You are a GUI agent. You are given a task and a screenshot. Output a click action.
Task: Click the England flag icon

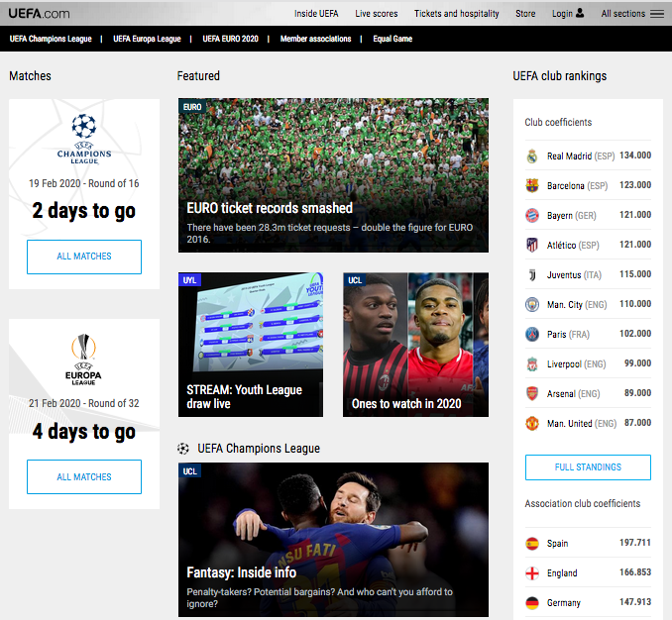coord(532,572)
